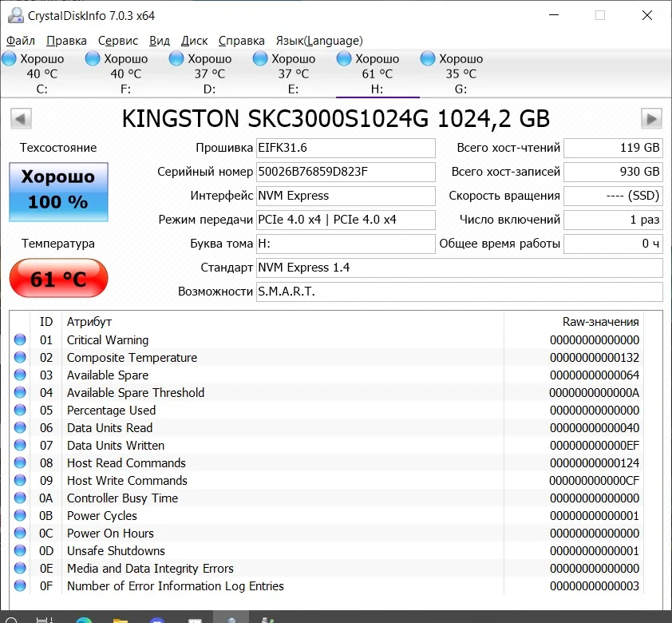Click status icon of Available Spare Threshold row

point(20,392)
